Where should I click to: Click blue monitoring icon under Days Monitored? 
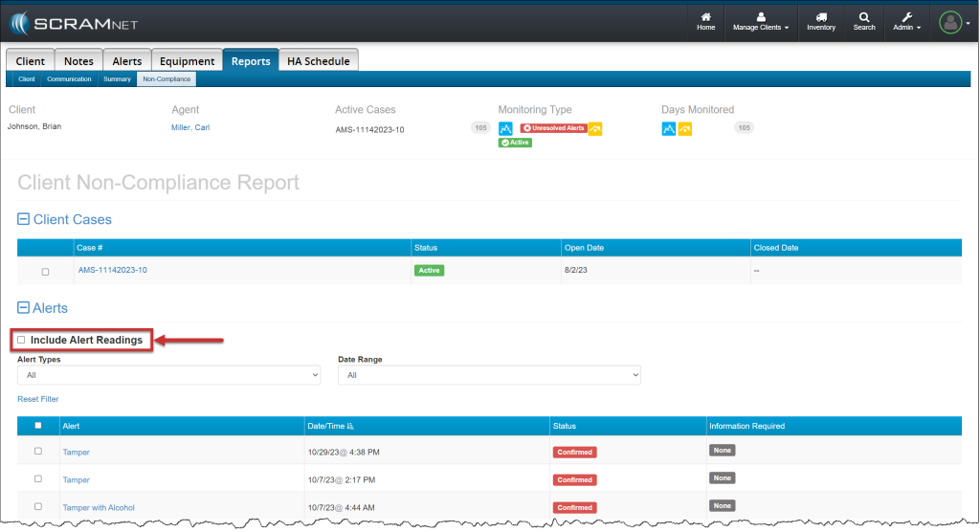(x=669, y=129)
